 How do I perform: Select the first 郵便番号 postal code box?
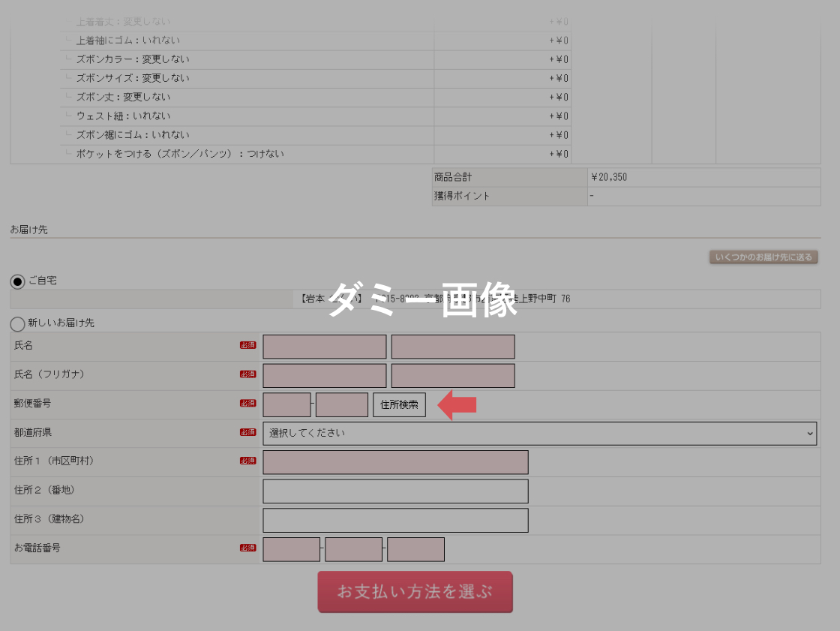click(286, 405)
